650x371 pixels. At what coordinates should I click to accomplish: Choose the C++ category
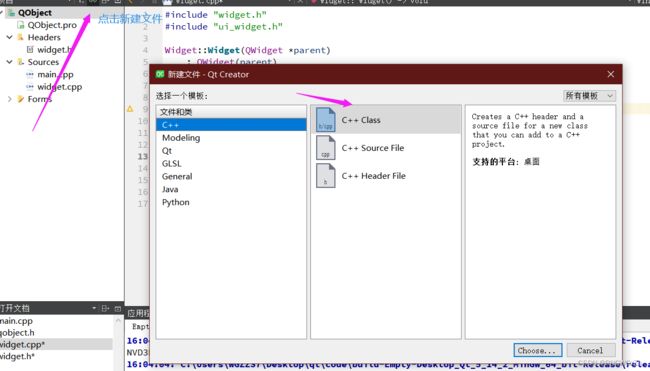[231, 125]
